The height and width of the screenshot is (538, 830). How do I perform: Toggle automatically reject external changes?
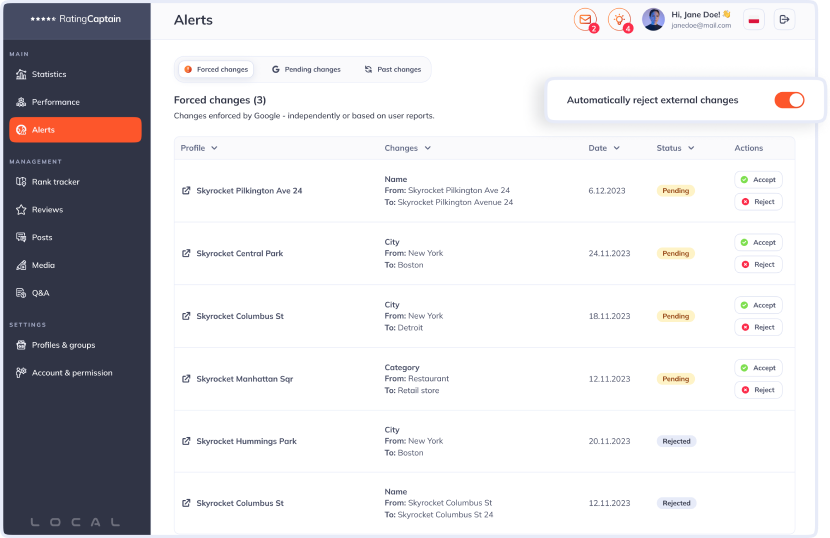[789, 100]
